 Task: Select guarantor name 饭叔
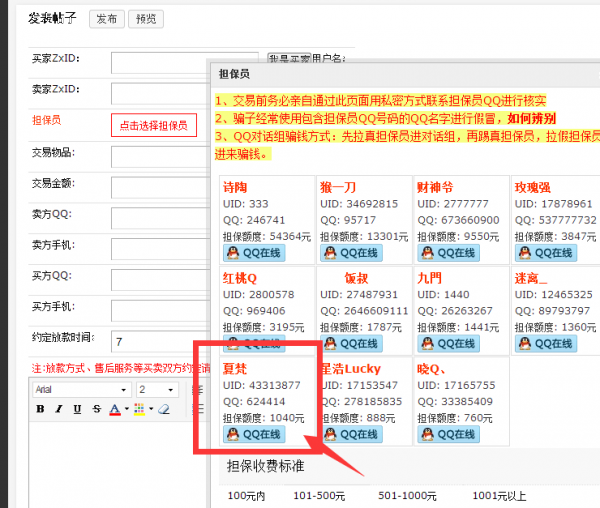(x=356, y=278)
